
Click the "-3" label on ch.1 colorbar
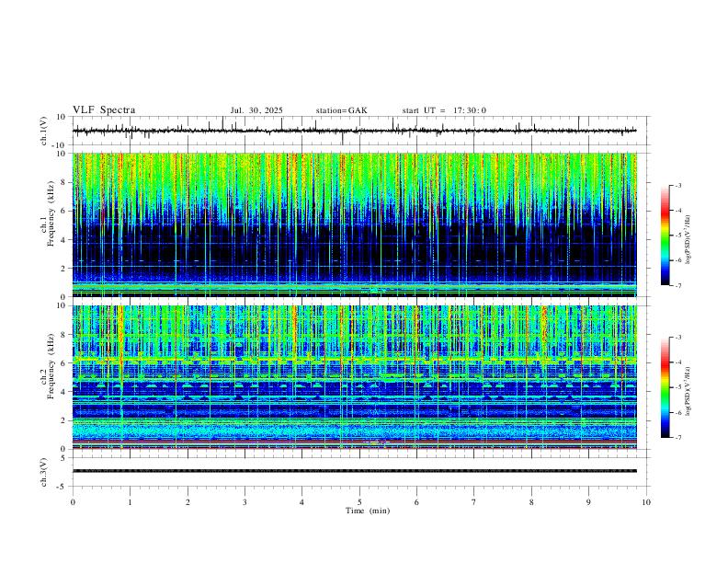tap(678, 185)
